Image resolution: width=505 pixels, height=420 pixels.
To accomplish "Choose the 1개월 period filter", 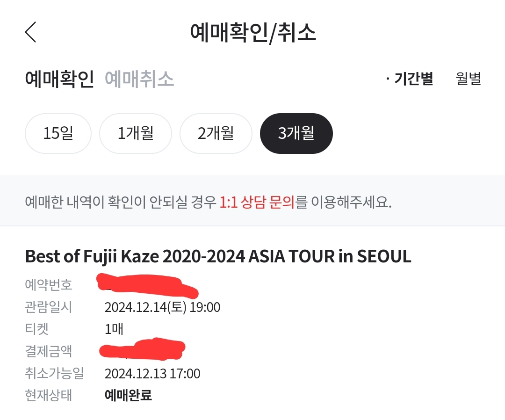I will tap(135, 133).
